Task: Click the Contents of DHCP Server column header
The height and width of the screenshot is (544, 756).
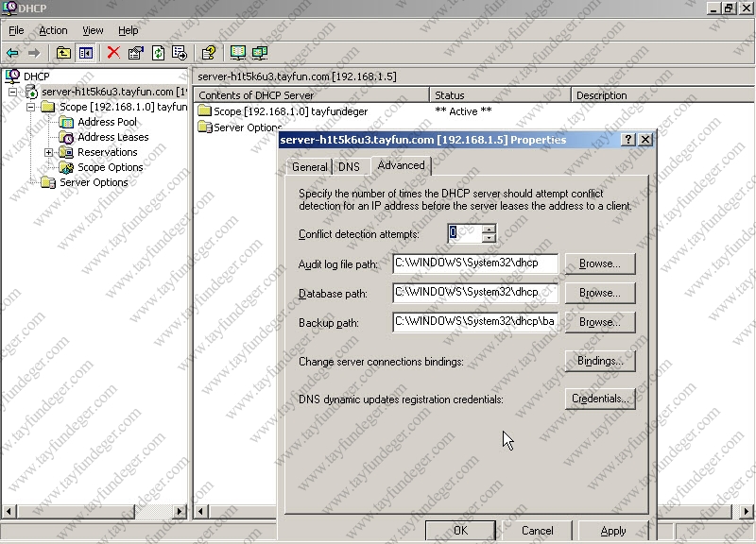Action: [x=311, y=95]
